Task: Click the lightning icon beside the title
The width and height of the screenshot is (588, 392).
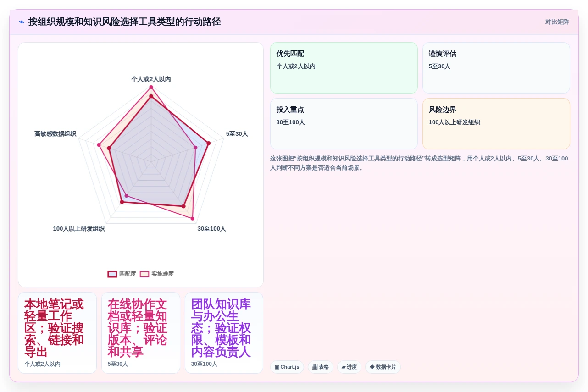Action: (x=22, y=22)
